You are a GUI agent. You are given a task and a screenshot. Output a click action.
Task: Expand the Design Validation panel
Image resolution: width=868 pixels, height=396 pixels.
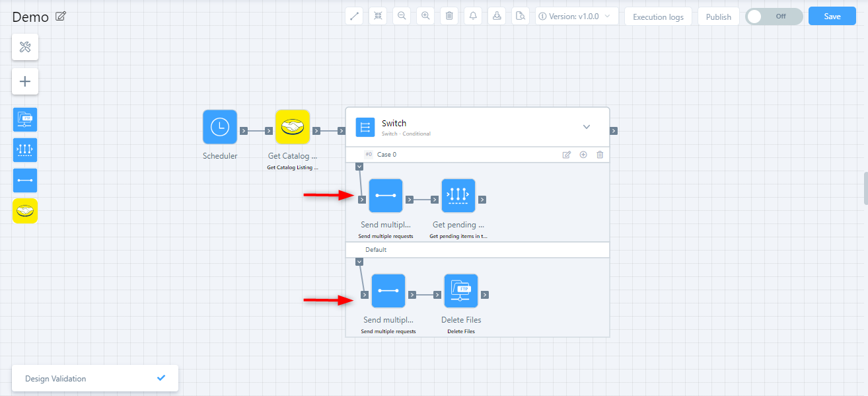(95, 378)
